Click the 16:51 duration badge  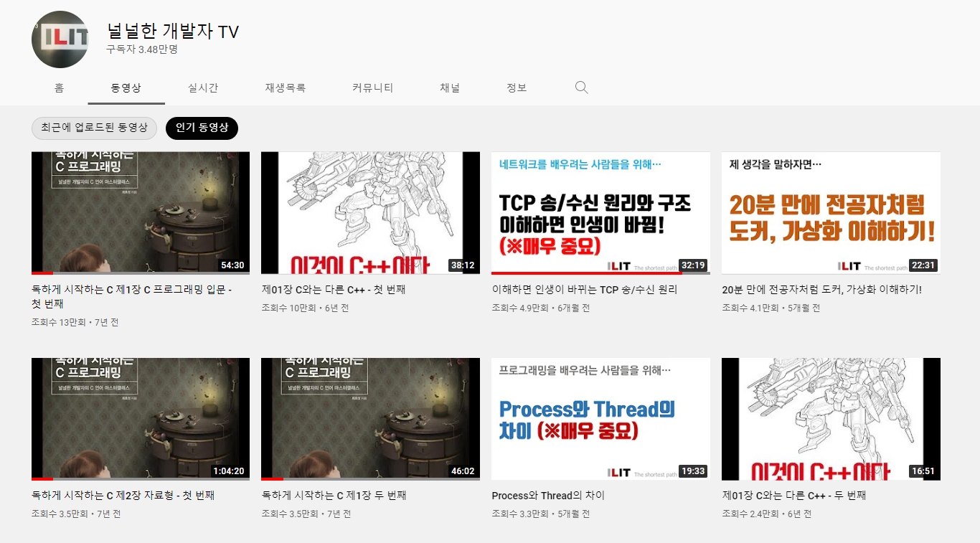click(x=923, y=471)
